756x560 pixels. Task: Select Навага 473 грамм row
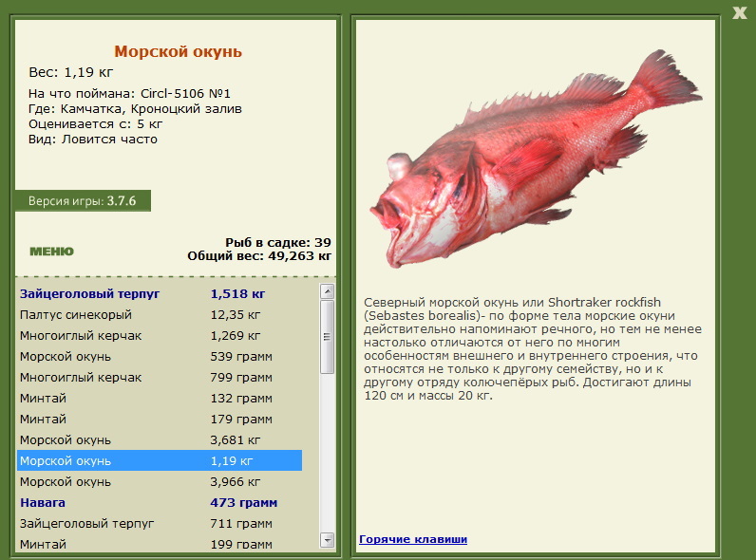point(160,503)
